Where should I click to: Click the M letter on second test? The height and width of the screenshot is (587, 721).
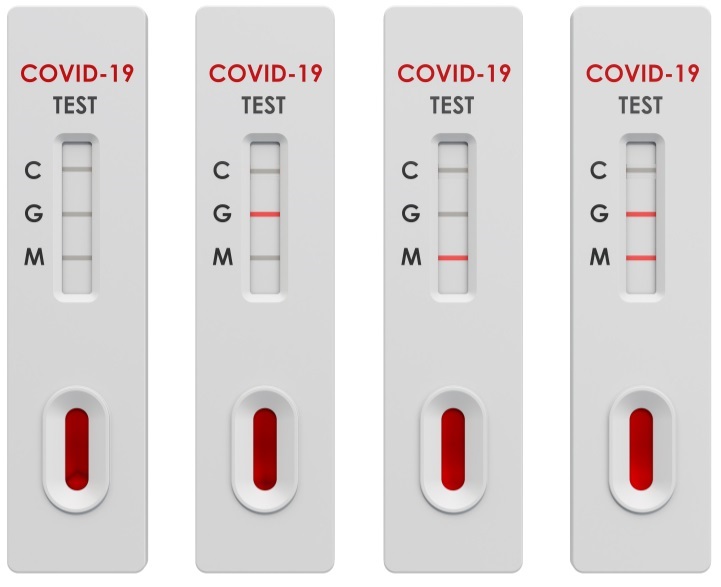223,256
